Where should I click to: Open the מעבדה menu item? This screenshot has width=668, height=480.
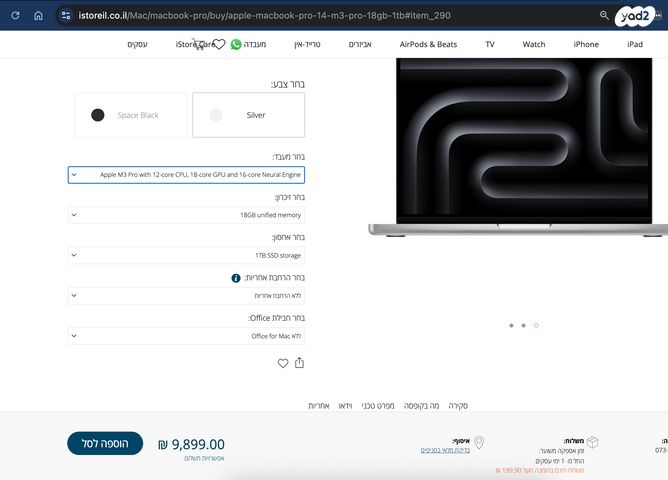click(255, 44)
